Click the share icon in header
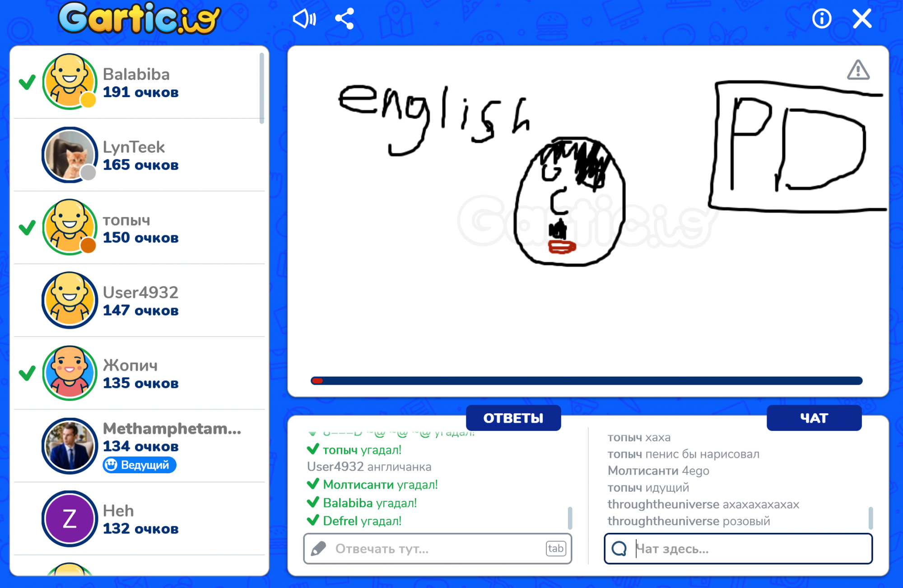 [x=344, y=19]
